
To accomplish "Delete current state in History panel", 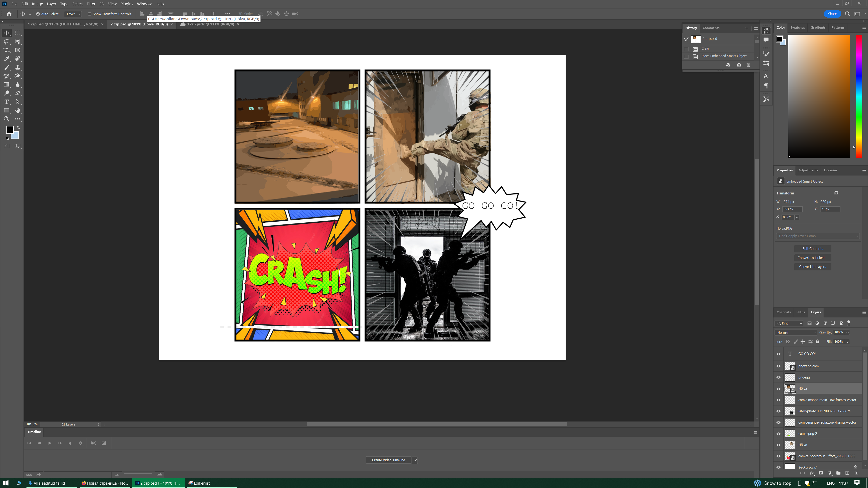I will pyautogui.click(x=748, y=65).
